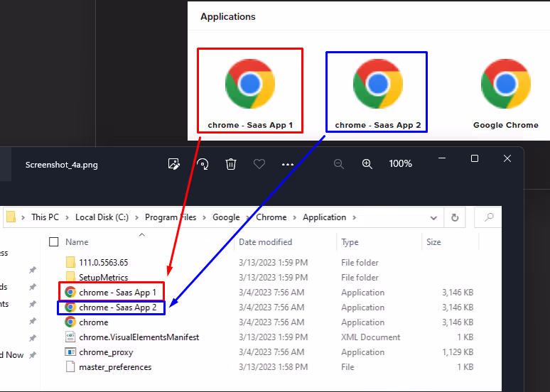Open Google Chrome application tile
This screenshot has width=550, height=392.
pos(505,93)
